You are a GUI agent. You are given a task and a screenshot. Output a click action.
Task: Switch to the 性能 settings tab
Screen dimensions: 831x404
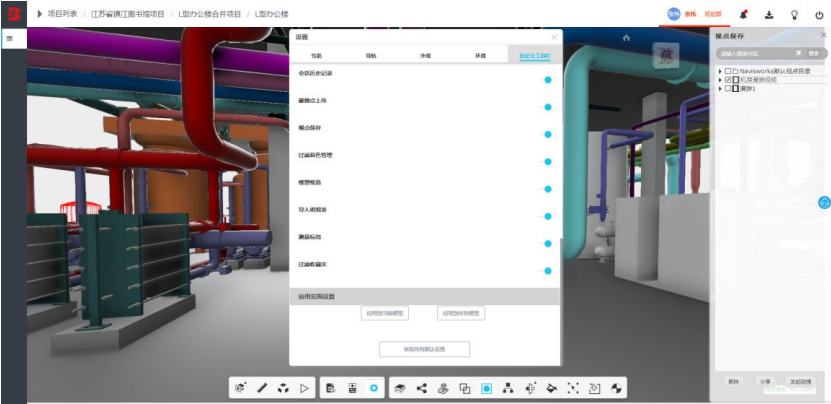click(x=316, y=55)
